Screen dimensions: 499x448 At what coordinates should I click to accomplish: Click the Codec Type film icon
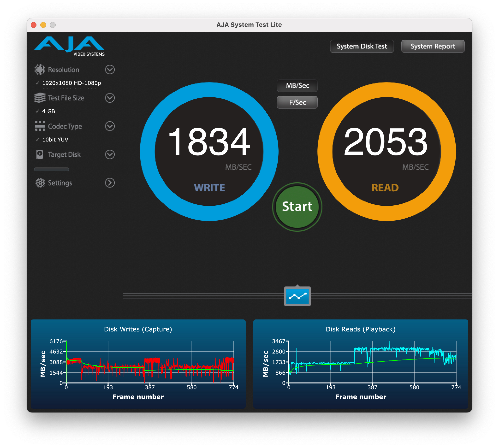(40, 126)
